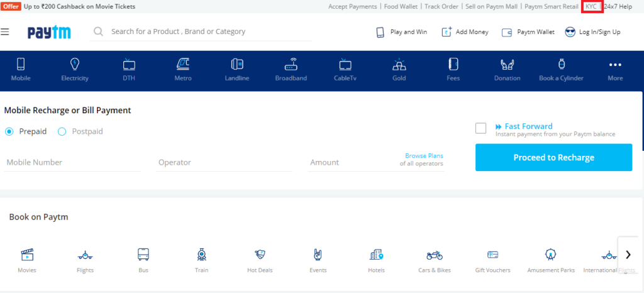Open Sell on Paytm Mall link
644x293 pixels.
tap(491, 6)
